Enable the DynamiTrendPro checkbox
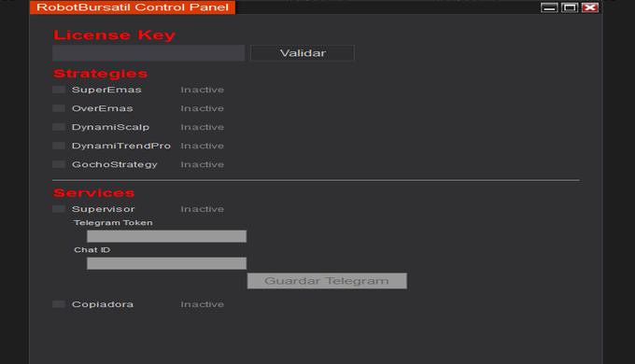 [59, 146]
